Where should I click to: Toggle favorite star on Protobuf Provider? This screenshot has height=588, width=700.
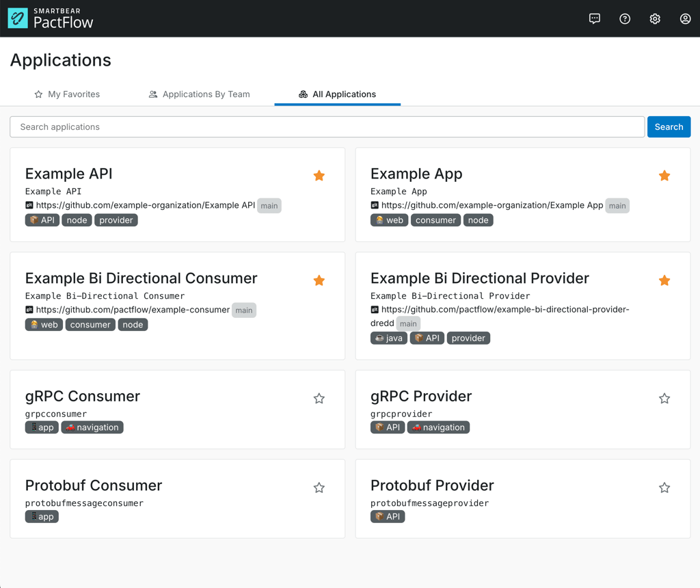[664, 487]
